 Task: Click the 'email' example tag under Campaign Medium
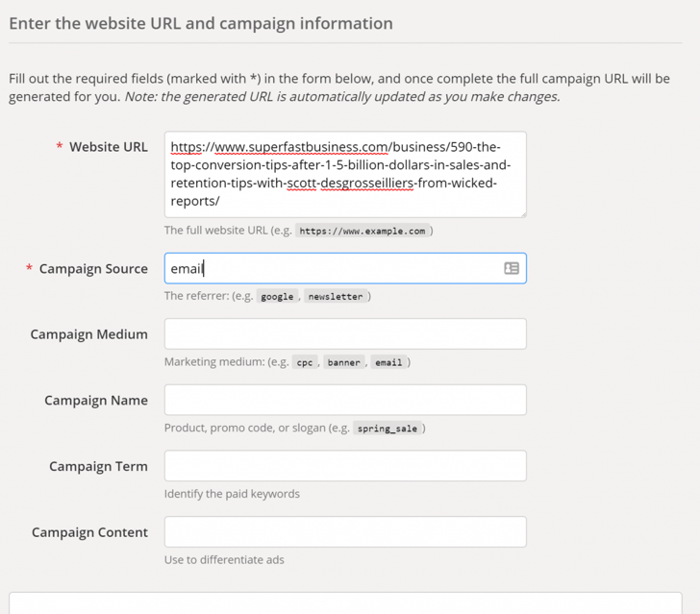coord(388,362)
